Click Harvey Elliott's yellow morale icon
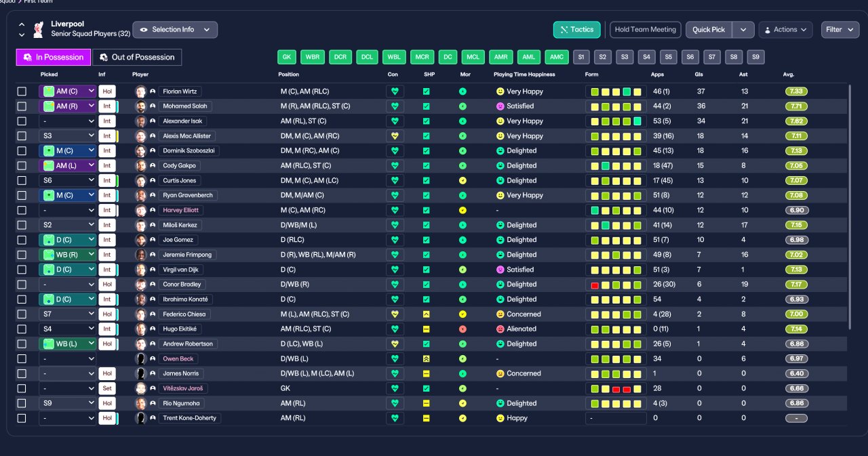Viewport: 868px width, 456px height. pos(462,211)
